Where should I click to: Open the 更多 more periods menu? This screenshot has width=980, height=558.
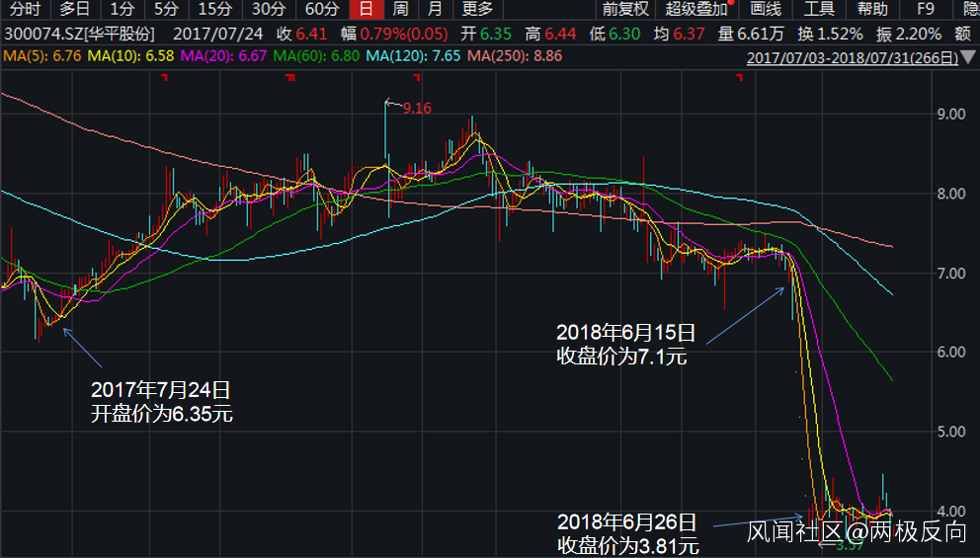[477, 10]
